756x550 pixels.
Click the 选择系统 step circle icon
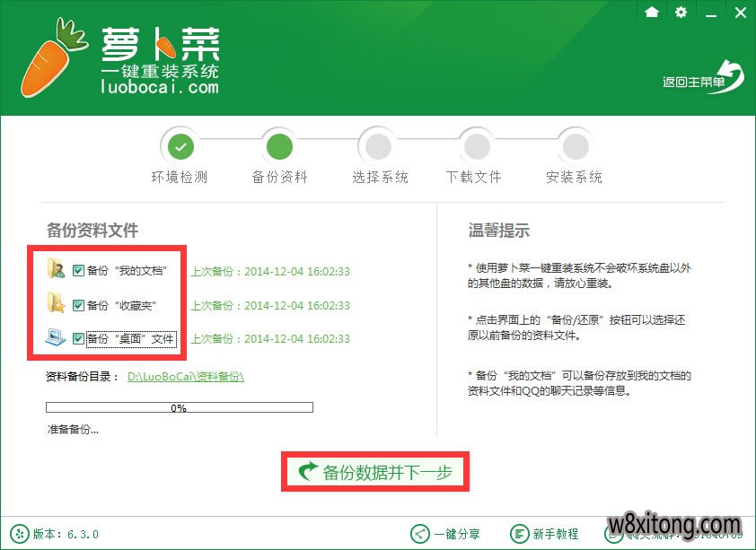377,144
